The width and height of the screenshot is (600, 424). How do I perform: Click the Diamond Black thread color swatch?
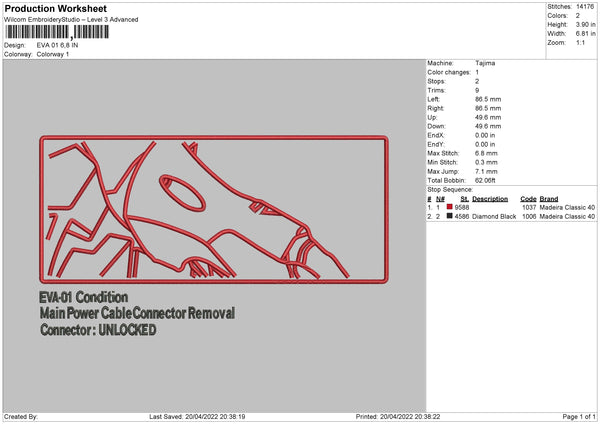coord(450,216)
